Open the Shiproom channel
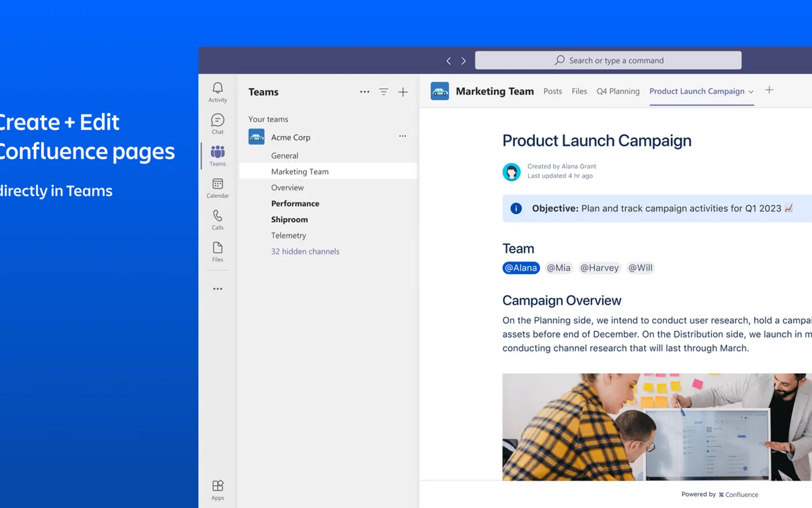This screenshot has height=508, width=812. tap(289, 219)
